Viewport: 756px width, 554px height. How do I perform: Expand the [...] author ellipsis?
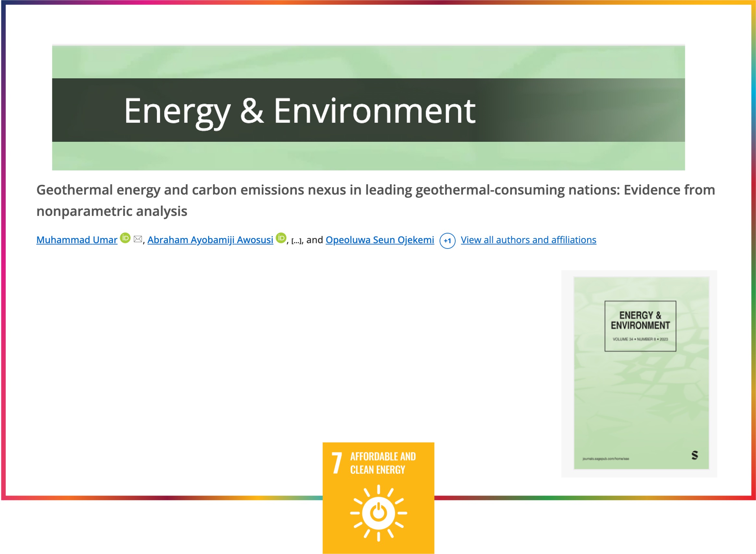coord(296,240)
